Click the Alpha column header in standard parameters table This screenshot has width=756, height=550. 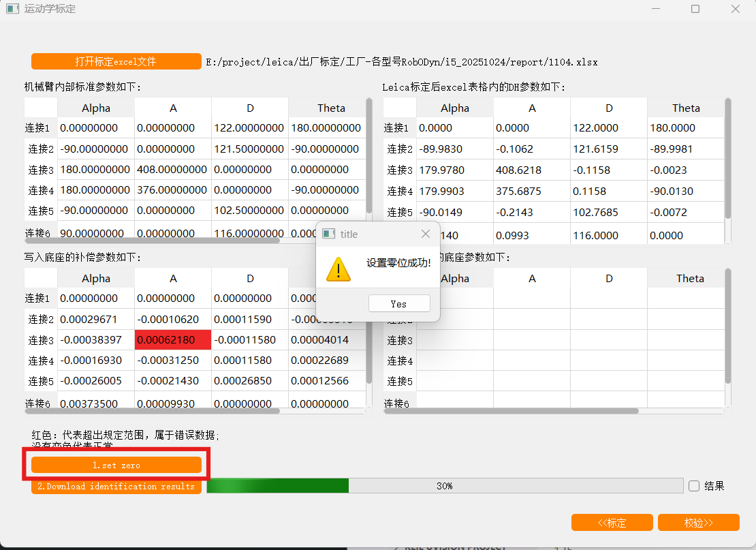(95, 108)
